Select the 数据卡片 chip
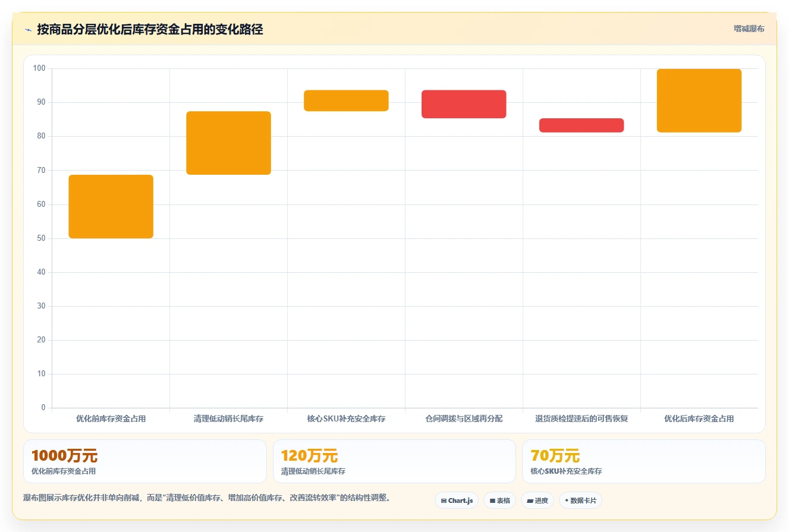 coord(580,500)
